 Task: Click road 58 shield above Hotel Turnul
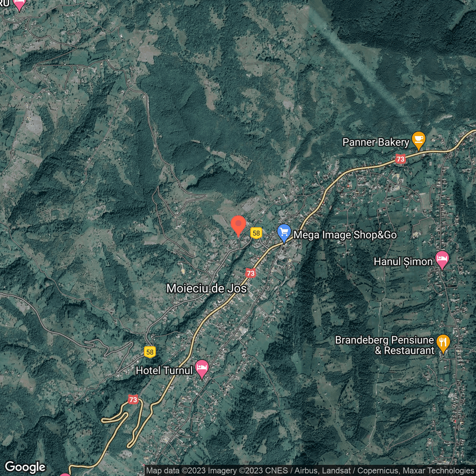tap(150, 352)
